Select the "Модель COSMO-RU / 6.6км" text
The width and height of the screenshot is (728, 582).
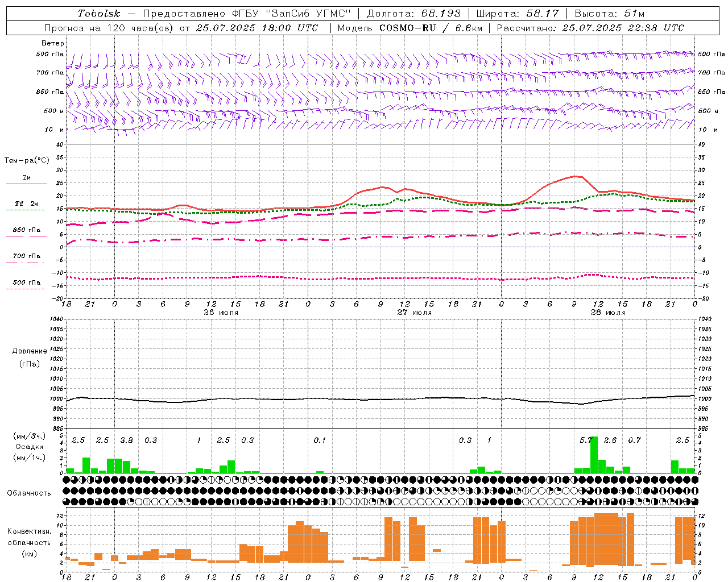pyautogui.click(x=409, y=28)
